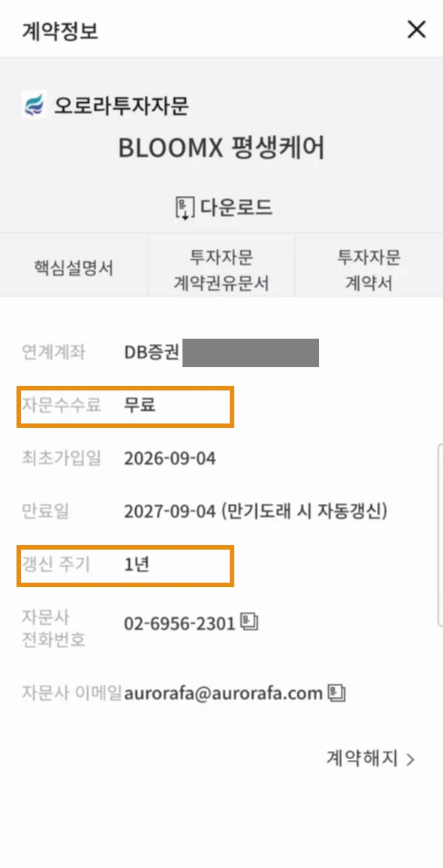Click the 다운로드 document icon
Viewport: 443px width, 868px height.
pos(185,207)
